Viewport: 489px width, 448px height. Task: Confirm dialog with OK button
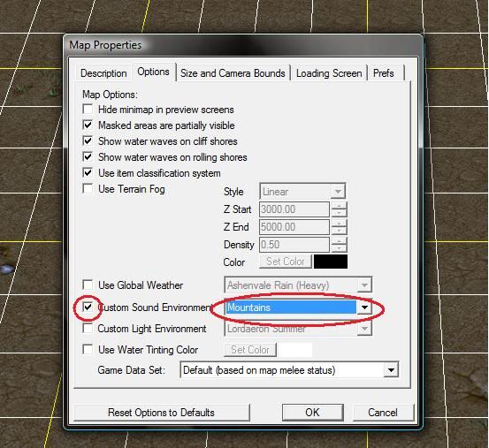pyautogui.click(x=312, y=413)
